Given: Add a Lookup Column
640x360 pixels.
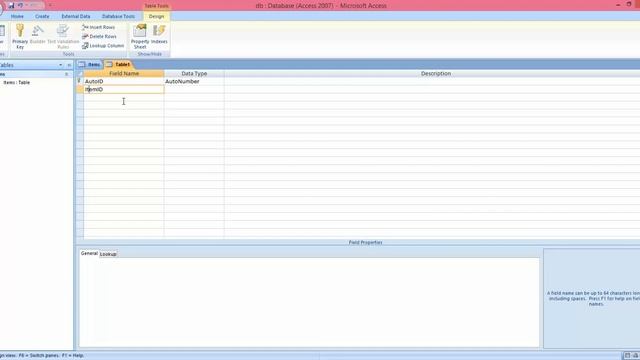Looking at the screenshot, I should 103,46.
